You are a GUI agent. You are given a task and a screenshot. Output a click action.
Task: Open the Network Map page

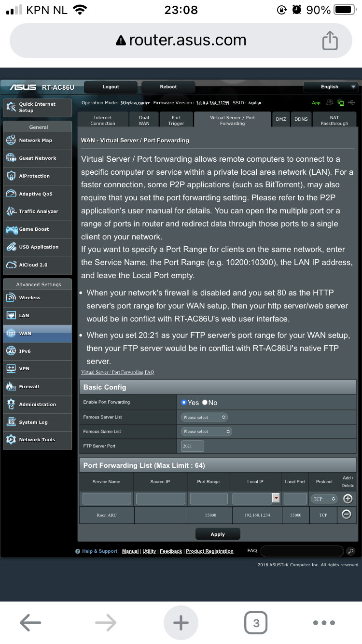[38, 140]
